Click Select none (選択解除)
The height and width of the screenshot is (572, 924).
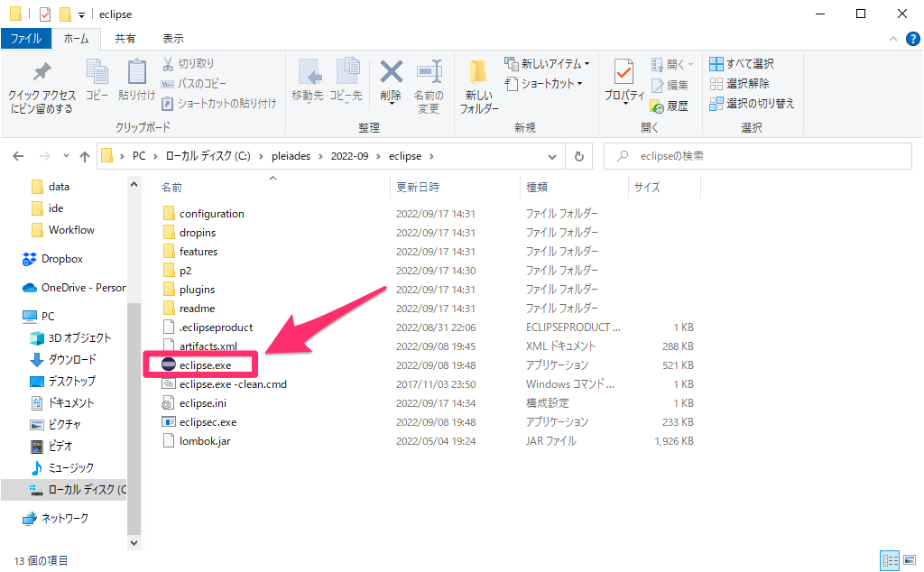(x=740, y=84)
